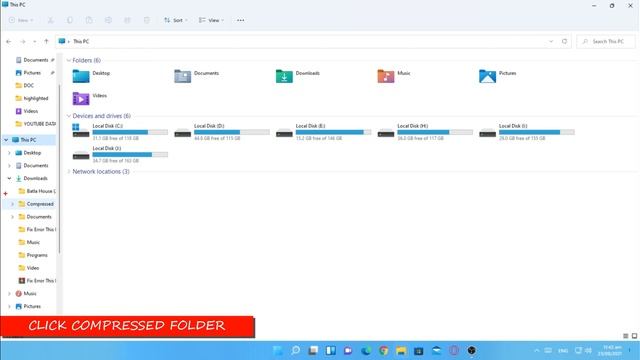Collapse Downloads node in navigation tree
The width and height of the screenshot is (640, 360).
(x=9, y=178)
